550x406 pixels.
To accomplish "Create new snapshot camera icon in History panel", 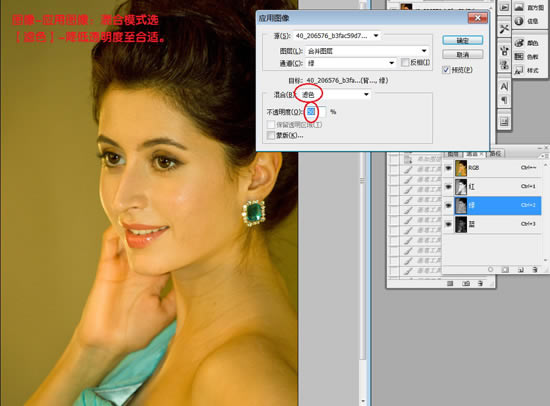I will (x=466, y=283).
